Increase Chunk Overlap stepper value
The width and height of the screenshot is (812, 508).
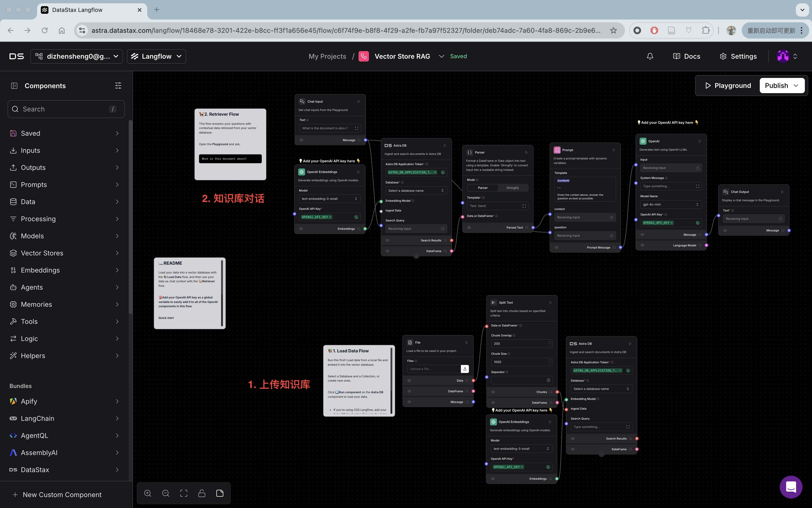tap(550, 342)
